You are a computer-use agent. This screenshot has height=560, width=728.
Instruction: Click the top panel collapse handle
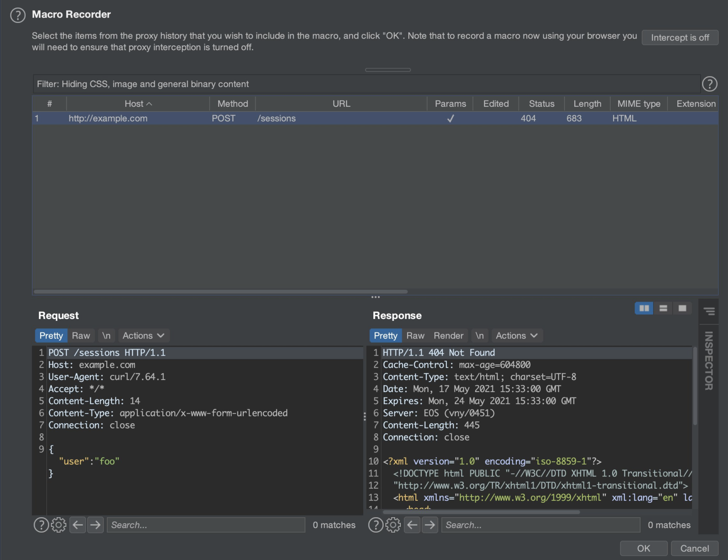pos(388,70)
